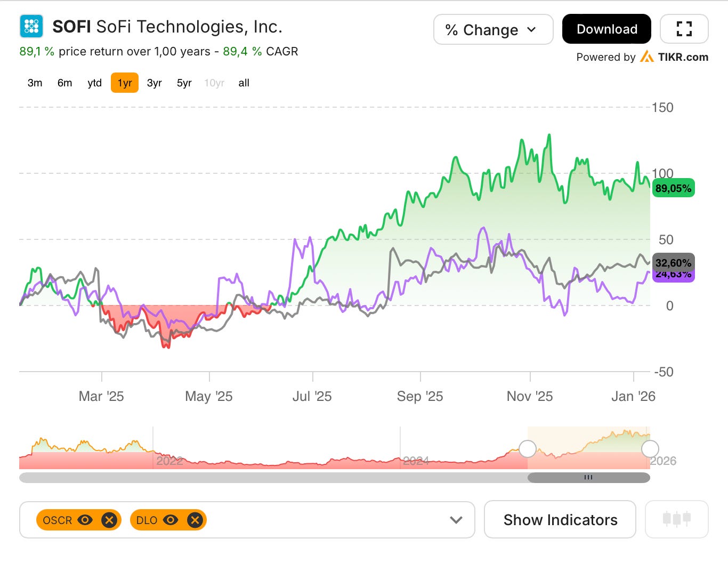Click the Download button
This screenshot has width=728, height=563.
606,29
